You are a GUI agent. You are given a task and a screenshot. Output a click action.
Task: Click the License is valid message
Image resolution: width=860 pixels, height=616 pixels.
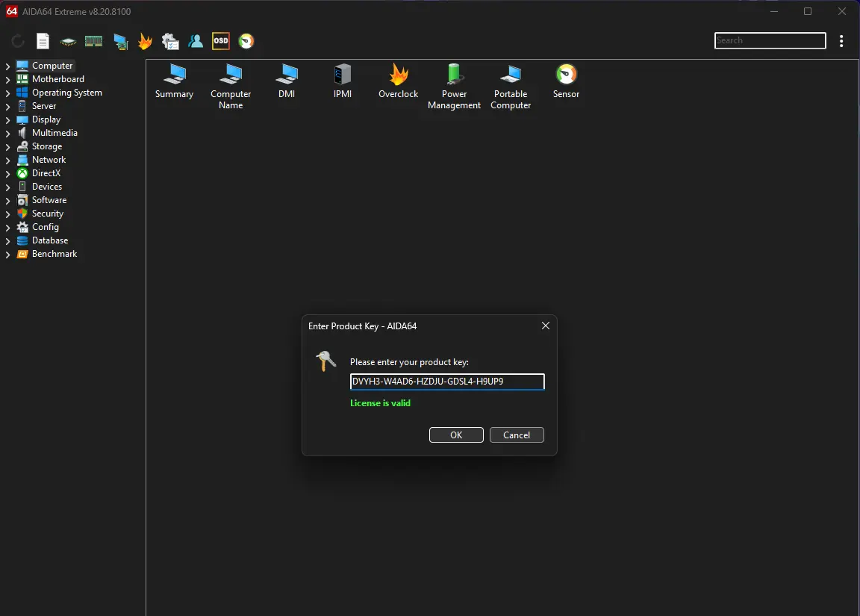click(x=380, y=403)
